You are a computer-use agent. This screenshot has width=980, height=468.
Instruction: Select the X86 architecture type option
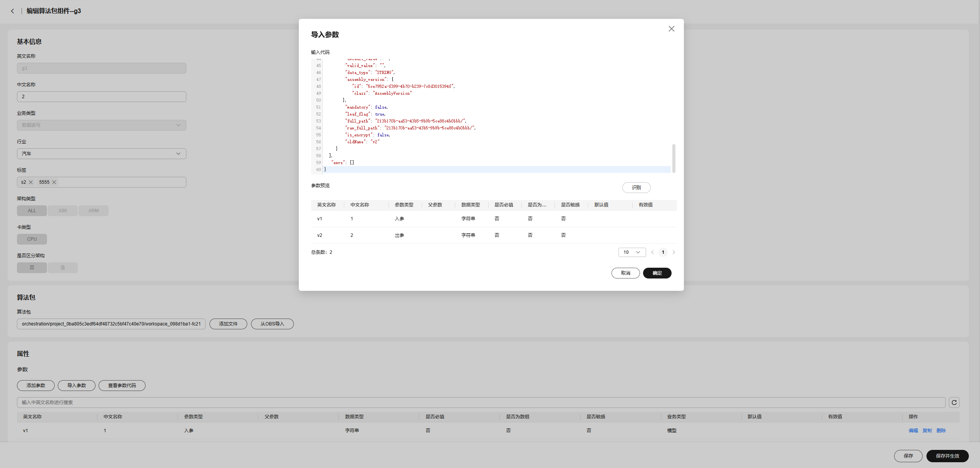point(62,211)
